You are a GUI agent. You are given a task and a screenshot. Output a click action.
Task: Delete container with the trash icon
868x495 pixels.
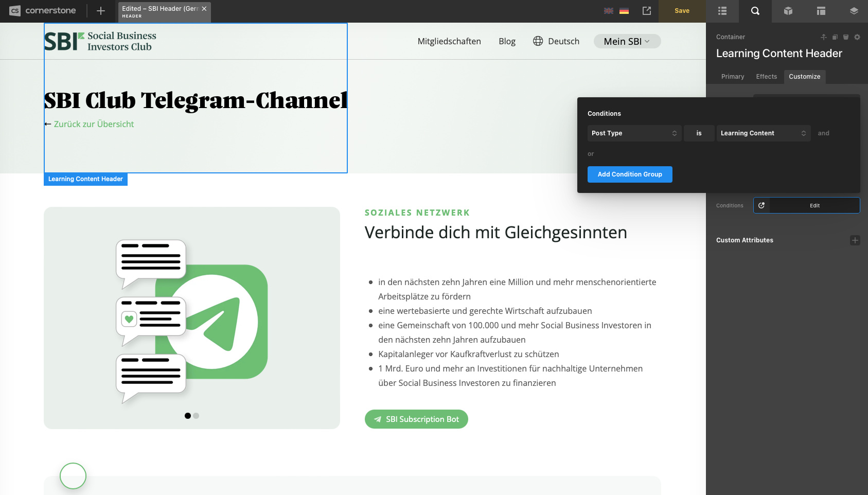(845, 37)
